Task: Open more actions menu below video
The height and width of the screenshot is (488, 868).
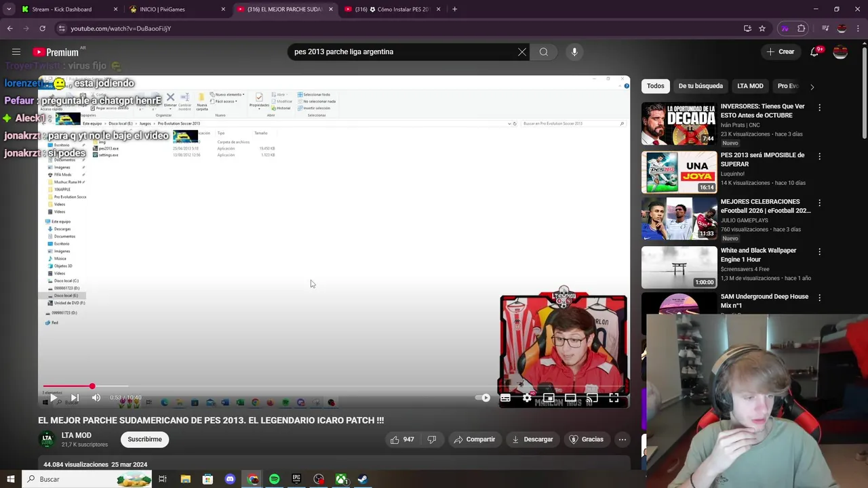Action: [x=622, y=439]
